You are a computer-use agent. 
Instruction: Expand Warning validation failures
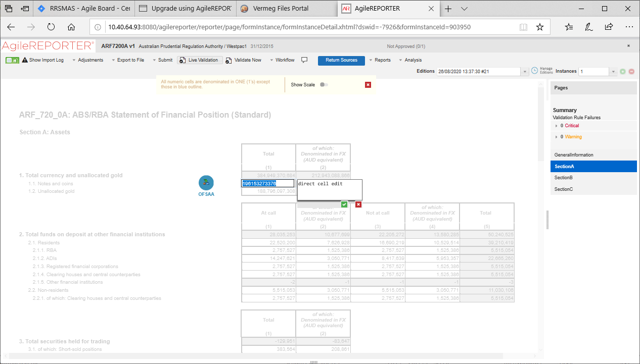556,137
